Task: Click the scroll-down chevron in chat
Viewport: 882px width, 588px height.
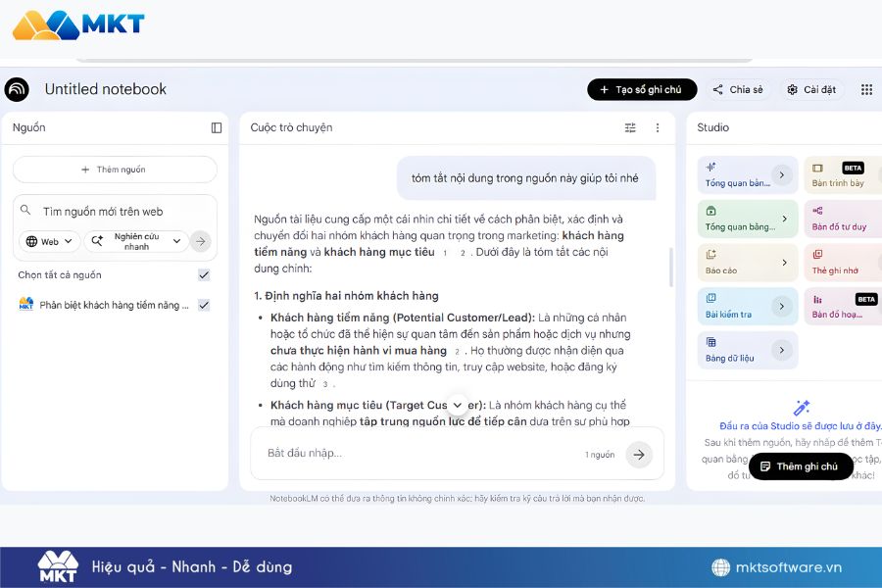Action: [x=458, y=405]
